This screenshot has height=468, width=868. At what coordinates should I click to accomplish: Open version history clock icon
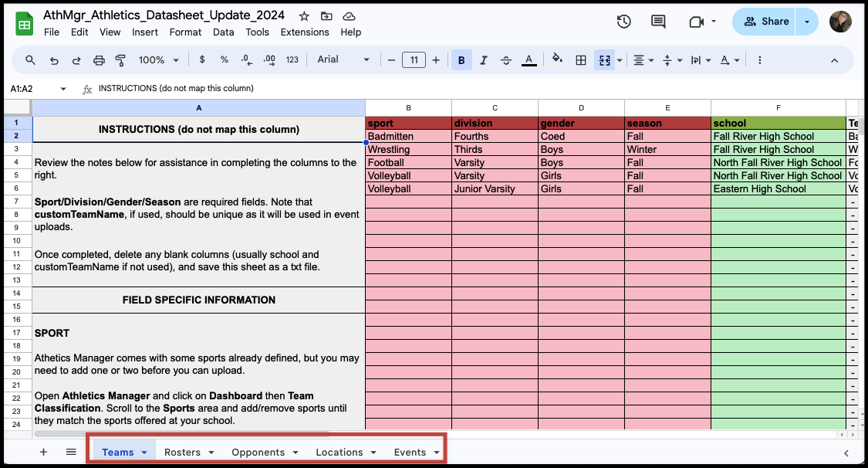pyautogui.click(x=624, y=22)
